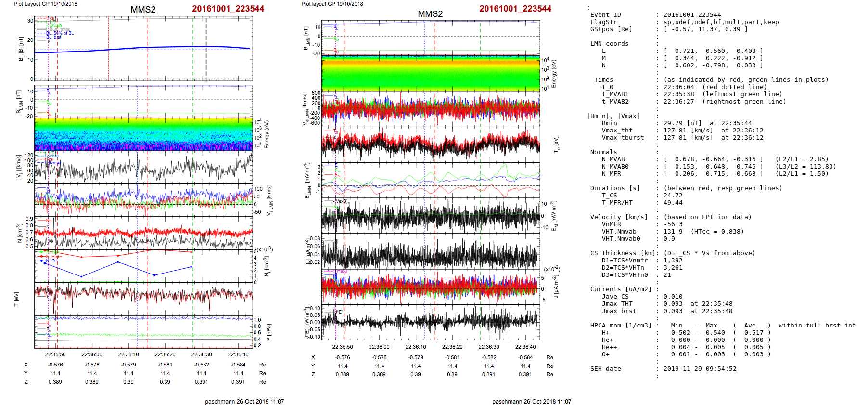Image resolution: width=868 pixels, height=405 pixels.
Task: Click the ion energy spectrogram in left plot
Action: [x=143, y=134]
